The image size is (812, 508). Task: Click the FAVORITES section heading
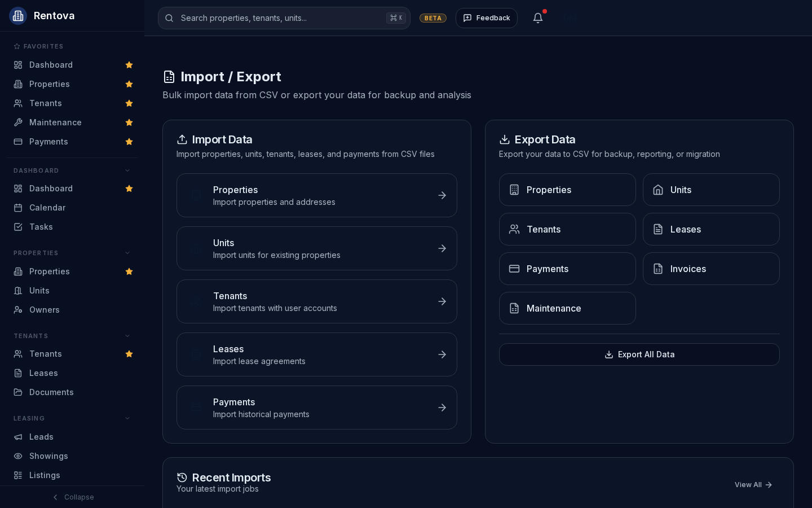click(x=43, y=46)
